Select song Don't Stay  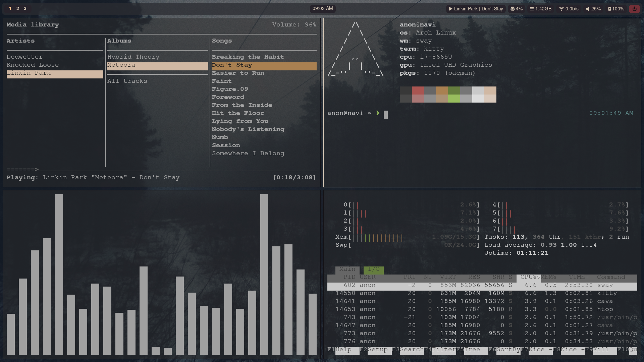pos(264,66)
